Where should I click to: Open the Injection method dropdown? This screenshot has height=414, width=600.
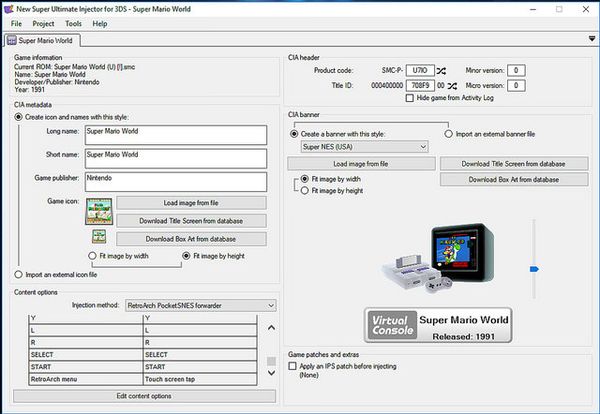pos(201,305)
